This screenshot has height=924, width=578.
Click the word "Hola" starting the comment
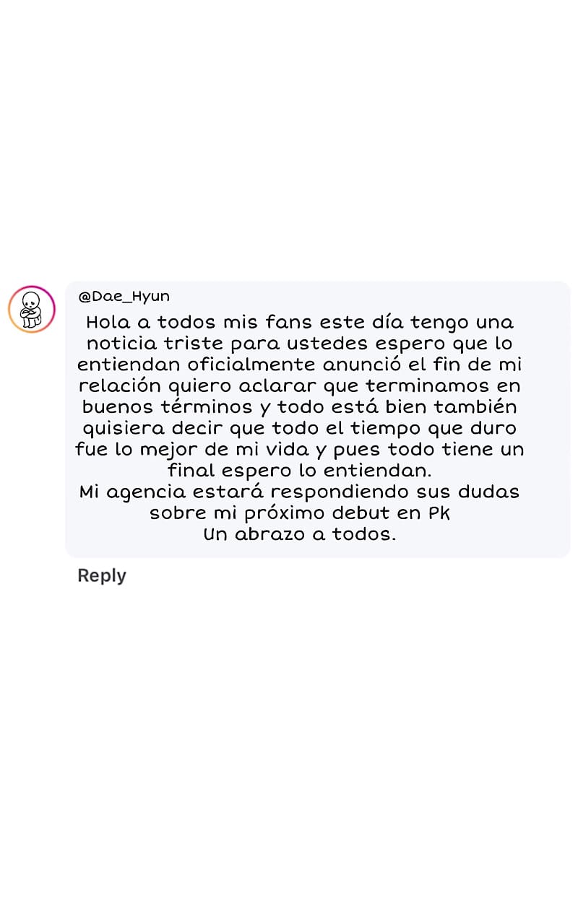pos(108,322)
